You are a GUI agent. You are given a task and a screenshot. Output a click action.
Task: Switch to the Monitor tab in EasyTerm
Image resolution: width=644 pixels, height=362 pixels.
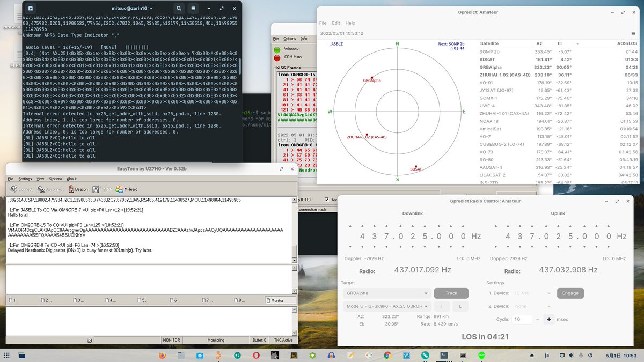281,300
